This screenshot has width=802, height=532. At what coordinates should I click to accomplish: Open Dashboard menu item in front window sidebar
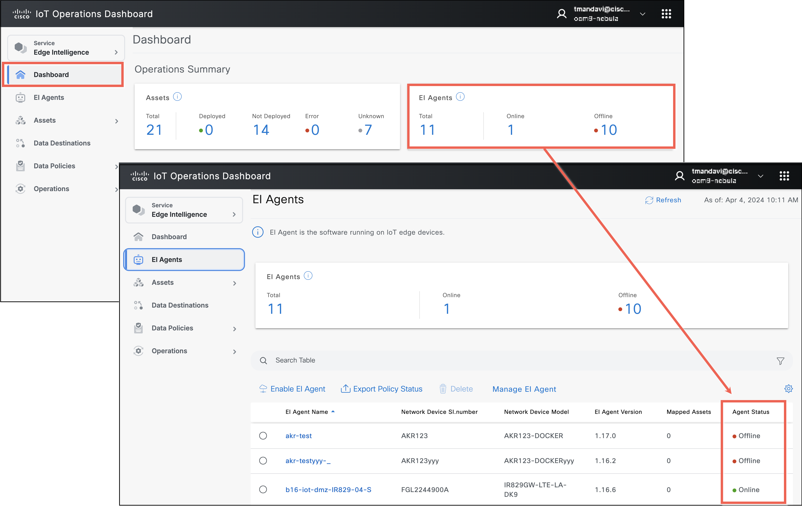(x=184, y=237)
